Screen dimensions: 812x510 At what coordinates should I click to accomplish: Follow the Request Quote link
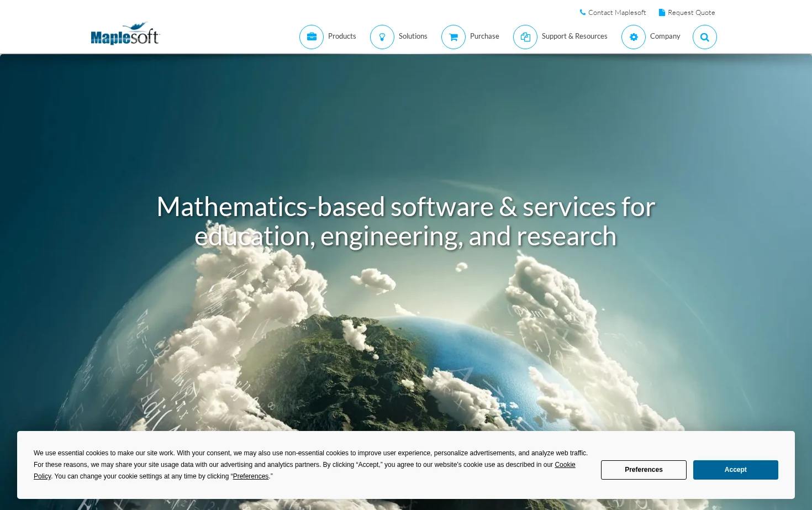click(692, 12)
